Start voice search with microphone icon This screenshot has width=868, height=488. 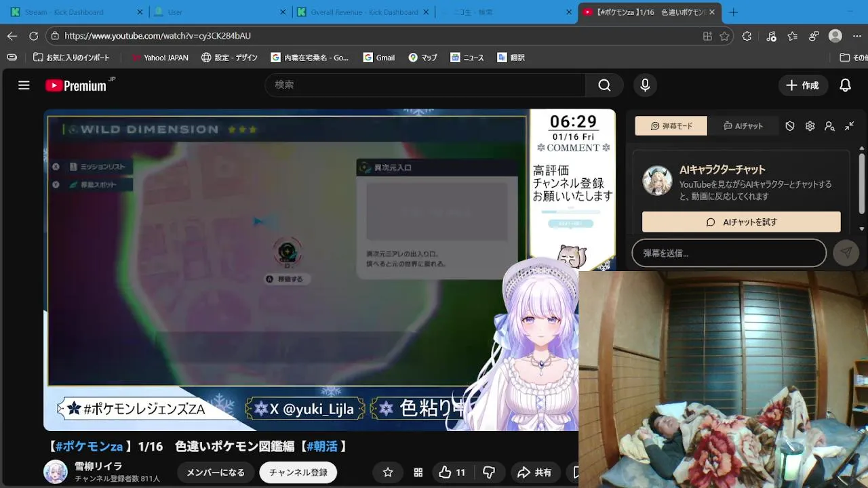pos(645,85)
